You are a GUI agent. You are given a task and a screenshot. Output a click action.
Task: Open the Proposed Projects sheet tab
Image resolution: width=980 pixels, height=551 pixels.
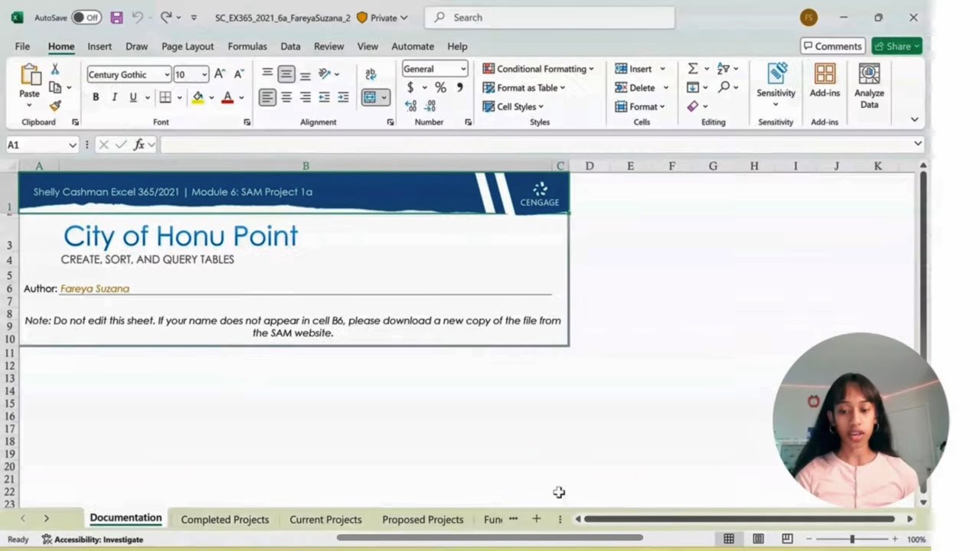click(x=423, y=519)
